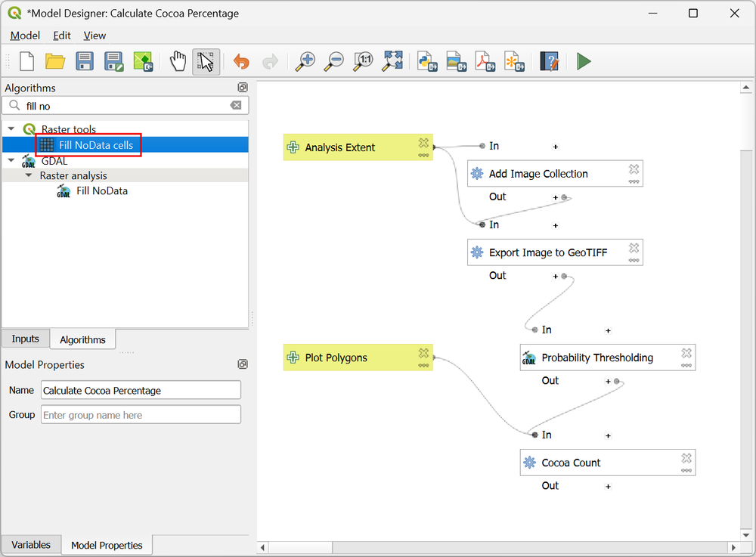
Task: Click the canvas scroll-up arrow
Action: tap(746, 88)
